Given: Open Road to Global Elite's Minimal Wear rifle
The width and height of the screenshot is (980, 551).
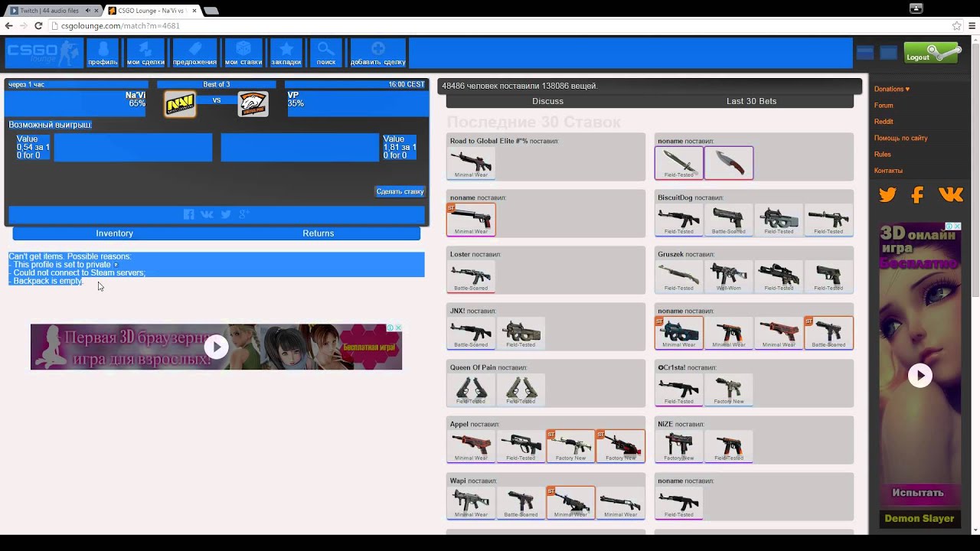Looking at the screenshot, I should click(471, 163).
